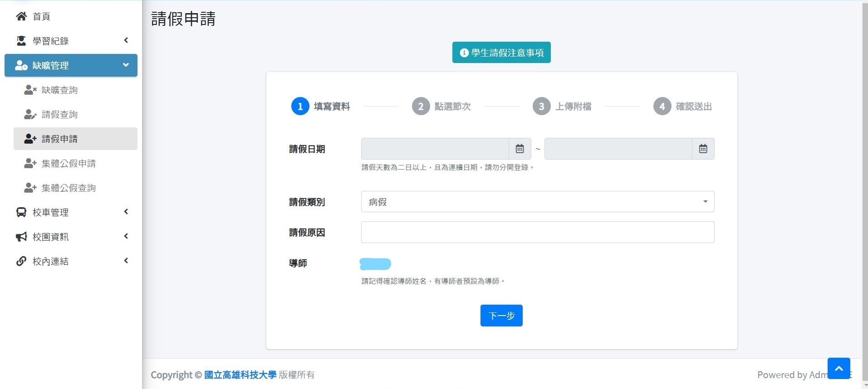This screenshot has width=868, height=389.
Task: Click the megaphone icon beside 校園資訊
Action: [x=21, y=237]
